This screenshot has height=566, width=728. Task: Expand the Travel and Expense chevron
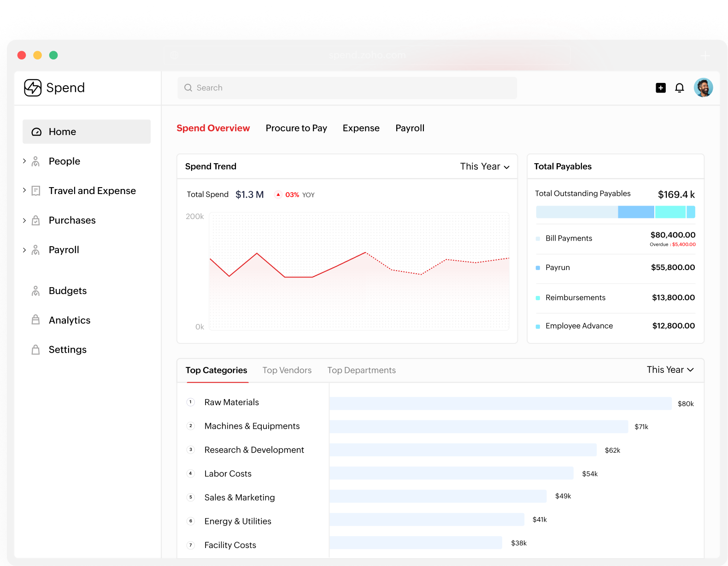click(24, 190)
